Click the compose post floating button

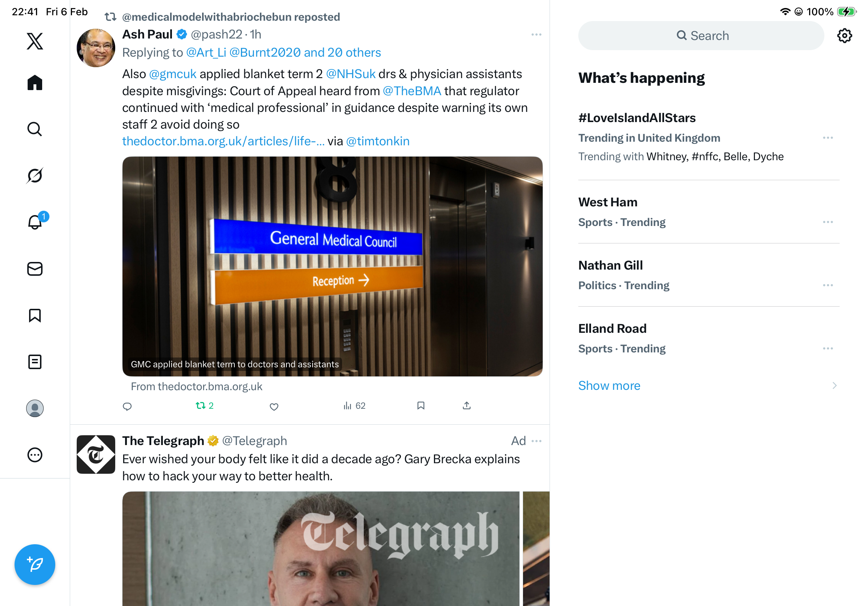point(35,565)
